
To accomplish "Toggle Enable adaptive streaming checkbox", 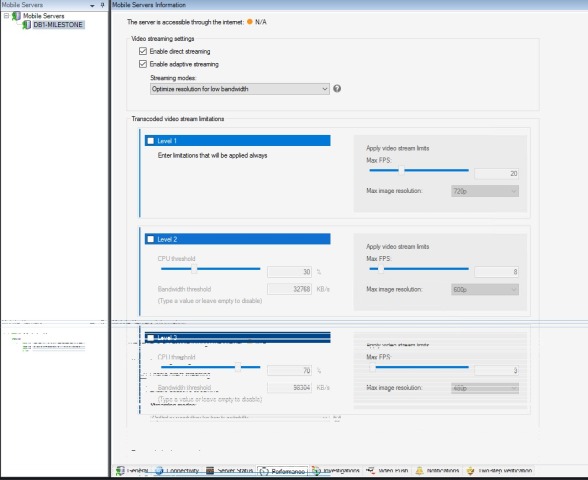I will (x=142, y=64).
